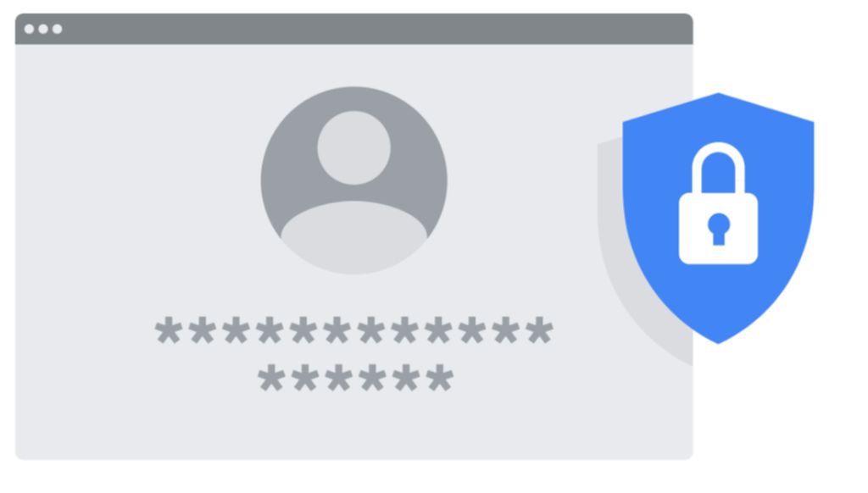Image resolution: width=868 pixels, height=493 pixels.
Task: Click the avatar's head shape
Action: click(x=353, y=147)
